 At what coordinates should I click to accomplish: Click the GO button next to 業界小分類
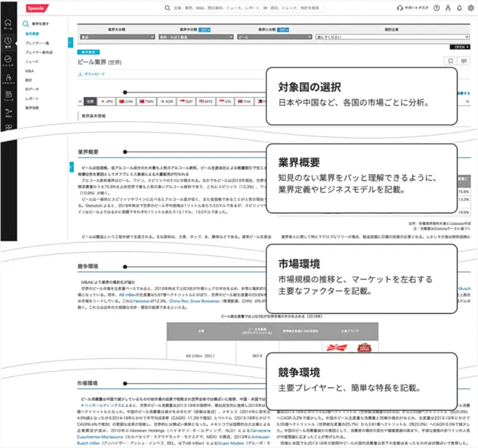(x=283, y=29)
